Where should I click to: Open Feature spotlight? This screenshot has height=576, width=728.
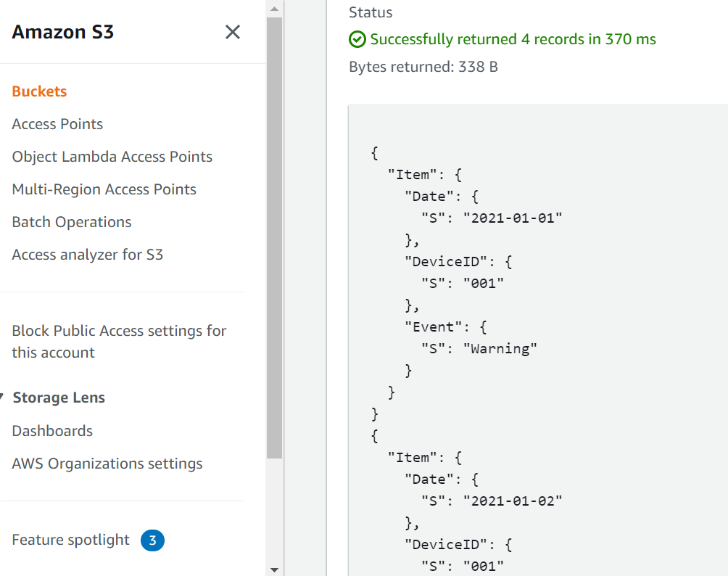pyautogui.click(x=71, y=540)
